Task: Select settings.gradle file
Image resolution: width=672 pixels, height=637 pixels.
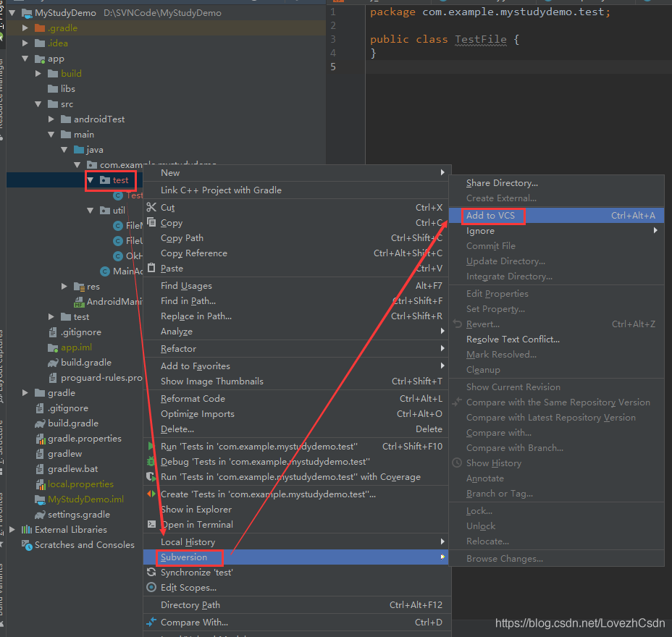Action: click(x=79, y=515)
